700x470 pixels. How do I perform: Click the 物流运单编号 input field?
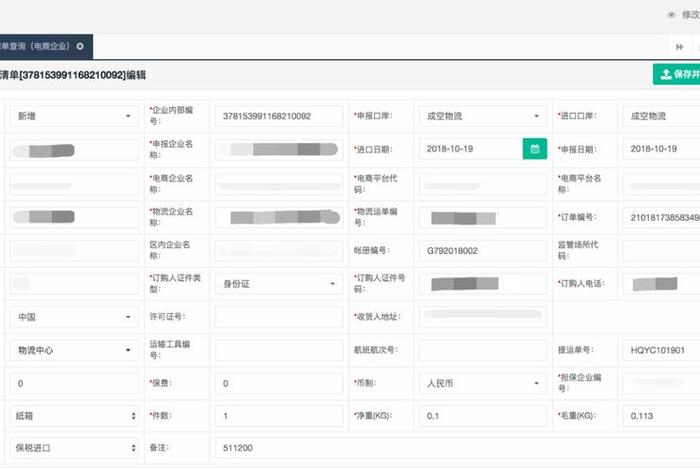click(483, 217)
